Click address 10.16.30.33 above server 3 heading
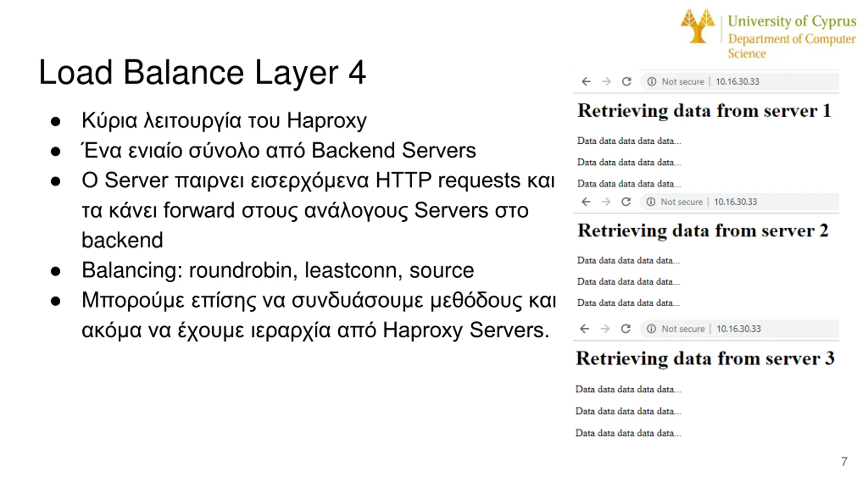868x488 pixels. click(x=739, y=329)
